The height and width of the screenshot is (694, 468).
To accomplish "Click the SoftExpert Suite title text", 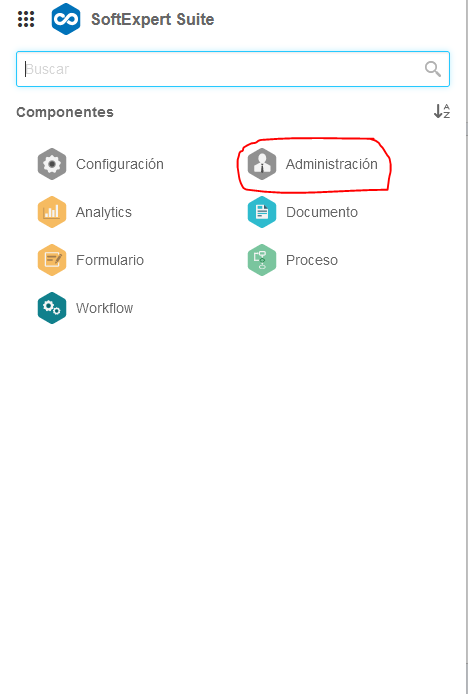I will (153, 19).
